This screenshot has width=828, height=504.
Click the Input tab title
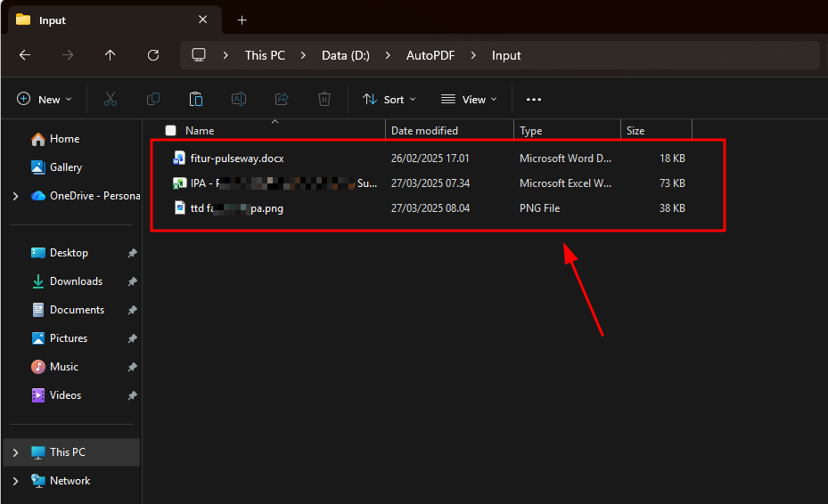pyautogui.click(x=53, y=20)
